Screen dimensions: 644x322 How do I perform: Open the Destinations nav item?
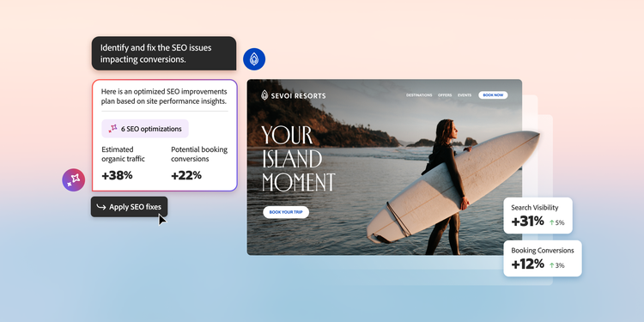point(419,95)
